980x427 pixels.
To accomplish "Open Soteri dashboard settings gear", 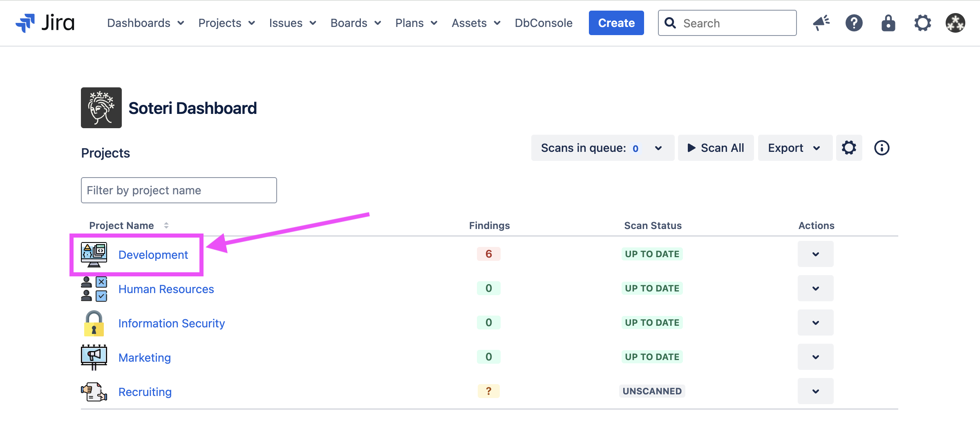I will tap(849, 148).
